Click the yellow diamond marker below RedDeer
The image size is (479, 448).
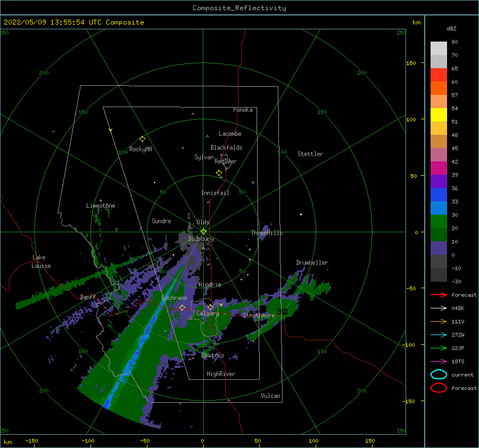[x=219, y=173]
